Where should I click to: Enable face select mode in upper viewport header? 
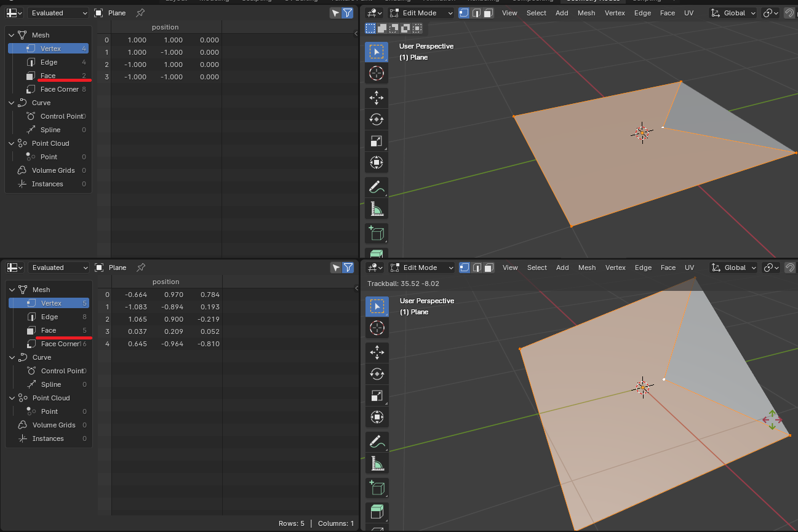pos(488,13)
